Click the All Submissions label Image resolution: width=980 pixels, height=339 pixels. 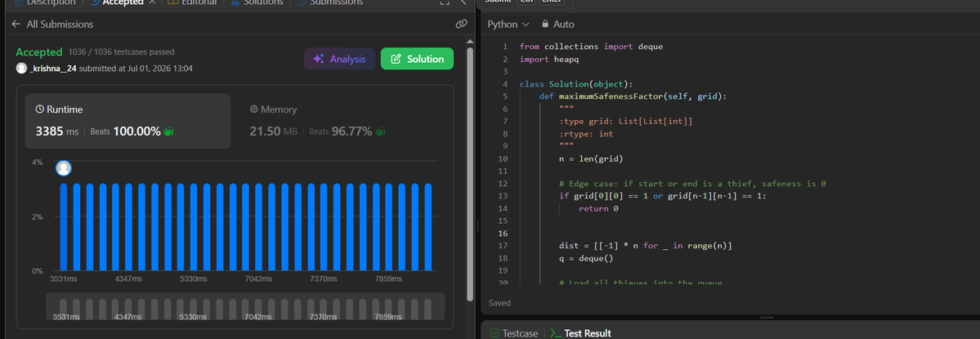[x=60, y=25]
